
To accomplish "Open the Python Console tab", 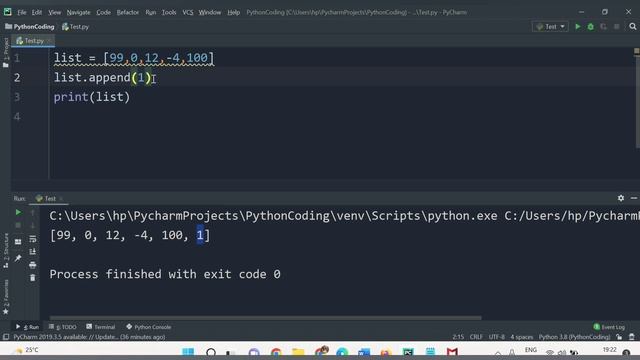I will pyautogui.click(x=149, y=327).
